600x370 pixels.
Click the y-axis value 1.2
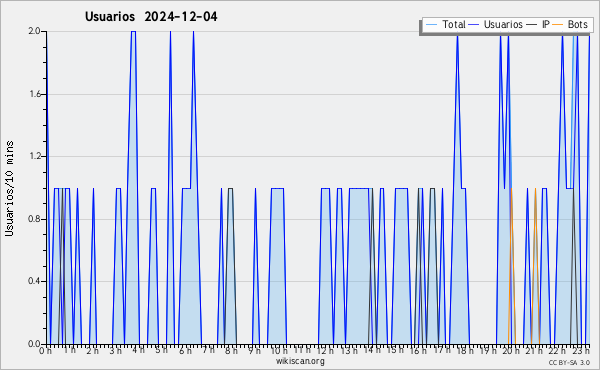(34, 156)
